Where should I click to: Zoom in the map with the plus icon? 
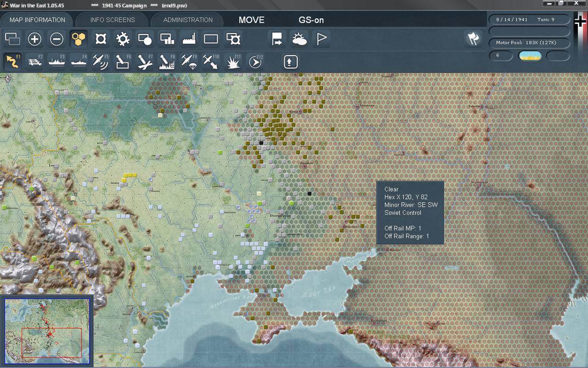tap(34, 39)
